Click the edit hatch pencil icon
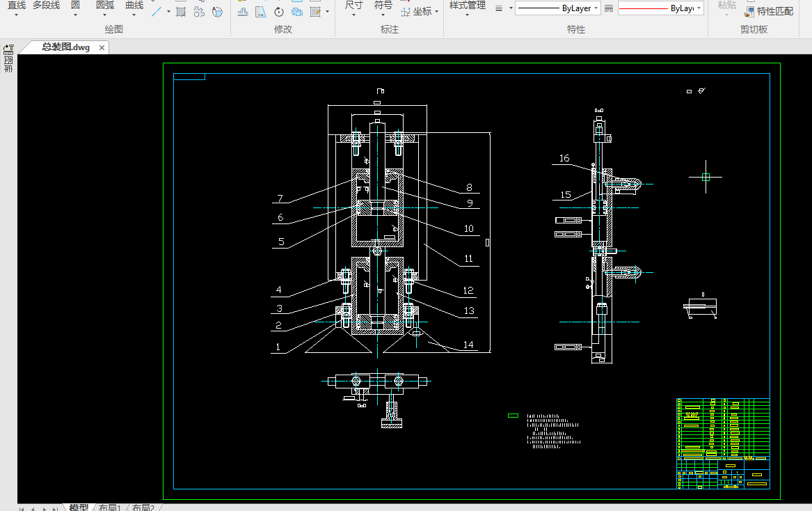 pyautogui.click(x=315, y=12)
